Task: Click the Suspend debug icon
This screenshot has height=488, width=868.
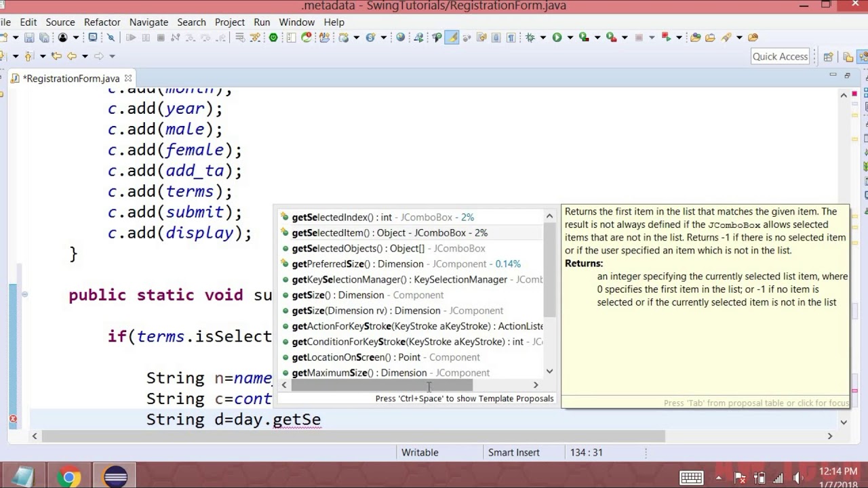Action: [x=146, y=37]
